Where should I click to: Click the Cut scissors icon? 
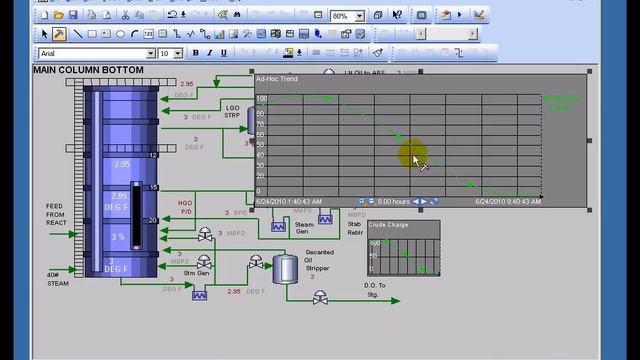pos(125,16)
